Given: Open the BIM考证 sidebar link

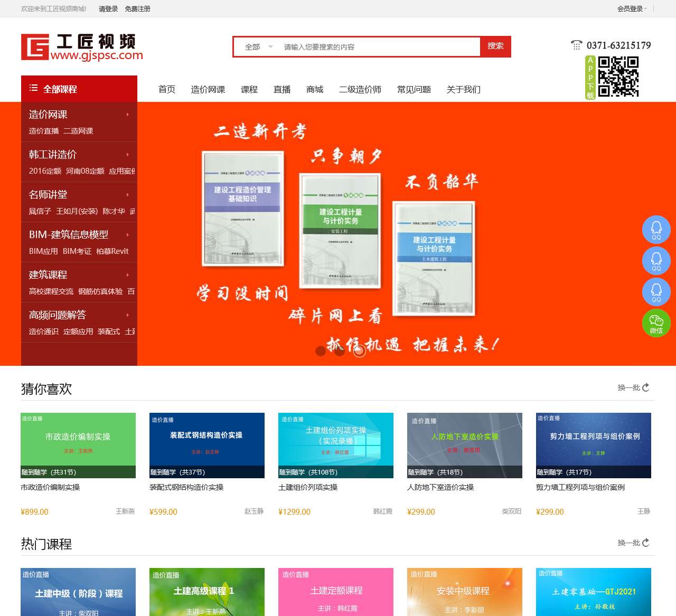Looking at the screenshot, I should pyautogui.click(x=77, y=251).
